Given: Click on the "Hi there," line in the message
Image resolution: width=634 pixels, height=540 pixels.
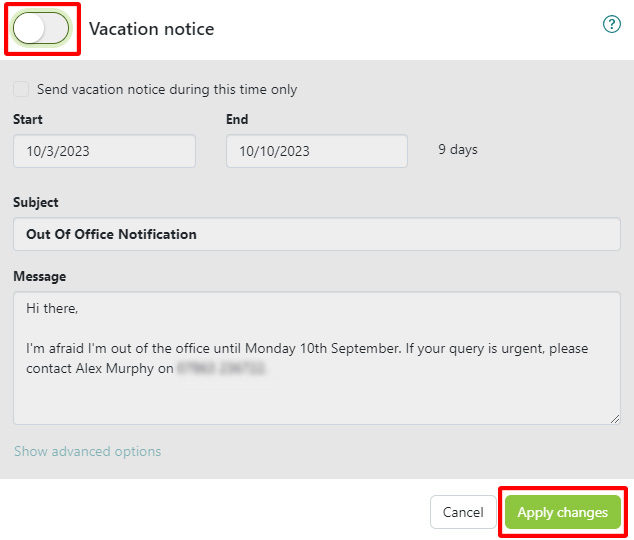Looking at the screenshot, I should click(x=52, y=308).
